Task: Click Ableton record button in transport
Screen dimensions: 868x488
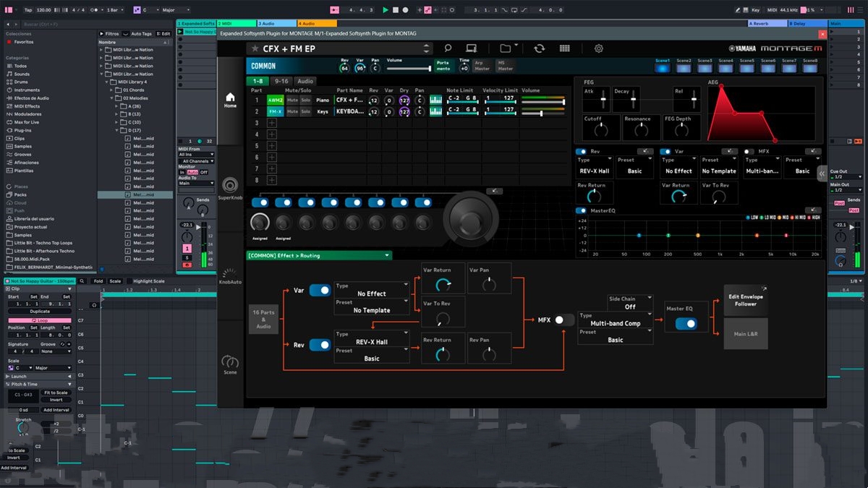Action: 405,10
